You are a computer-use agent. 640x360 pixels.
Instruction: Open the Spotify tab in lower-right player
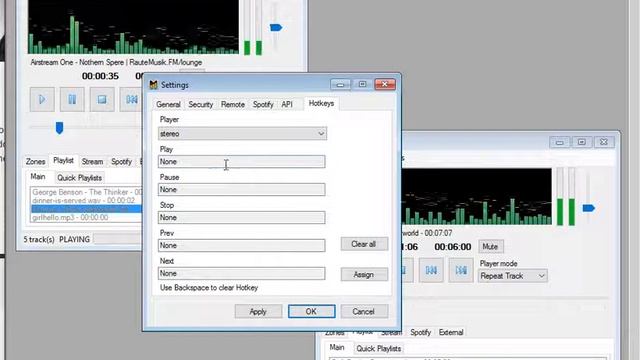[x=420, y=332]
